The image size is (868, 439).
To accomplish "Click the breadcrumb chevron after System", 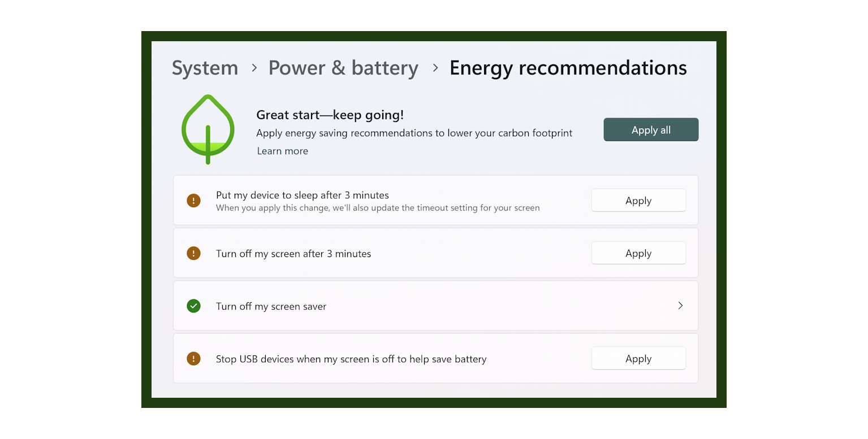I will coord(253,67).
